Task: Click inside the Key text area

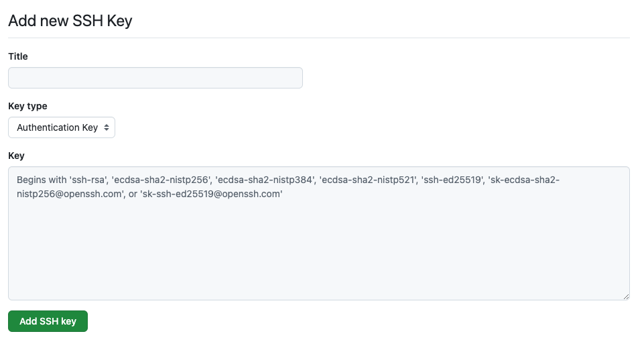Action: tap(319, 233)
